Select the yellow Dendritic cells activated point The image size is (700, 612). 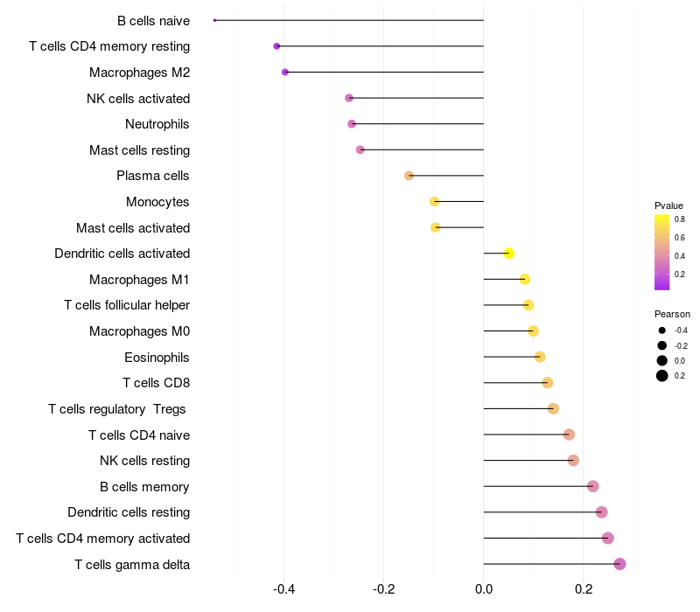508,254
